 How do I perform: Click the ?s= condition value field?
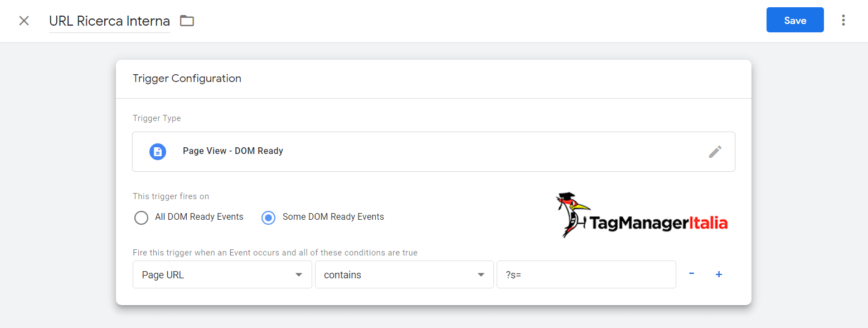point(586,274)
